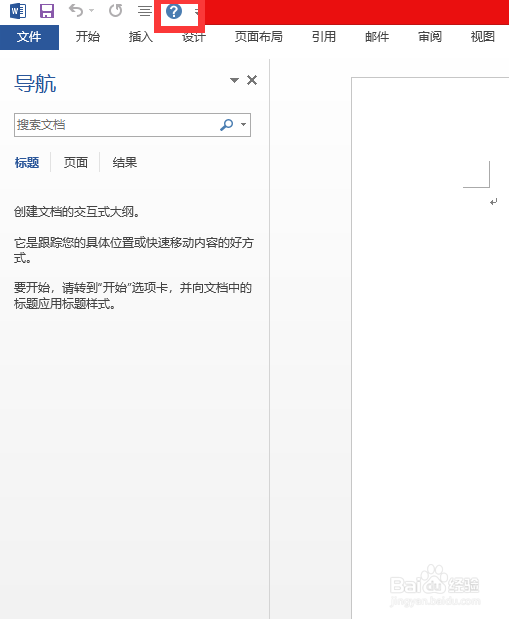Viewport: 509px width, 619px height.
Task: Click the text 创建文档的交互式大纲。
Action: [77, 212]
